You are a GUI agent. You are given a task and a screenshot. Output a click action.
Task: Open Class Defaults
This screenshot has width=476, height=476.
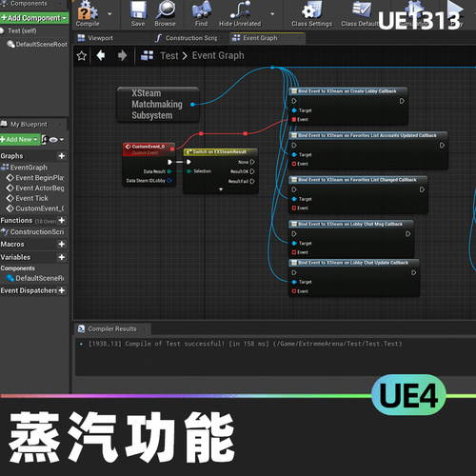coord(361,13)
